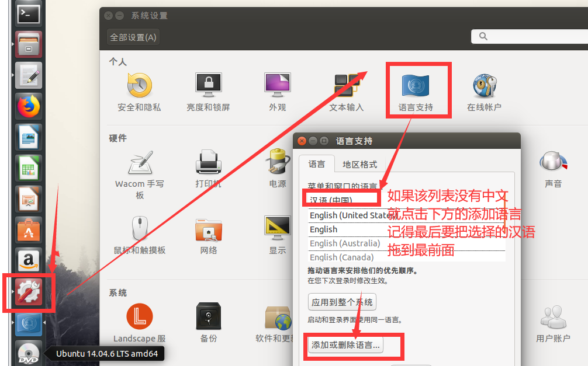Click System Settings gear-wrench dock icon

[x=29, y=292]
